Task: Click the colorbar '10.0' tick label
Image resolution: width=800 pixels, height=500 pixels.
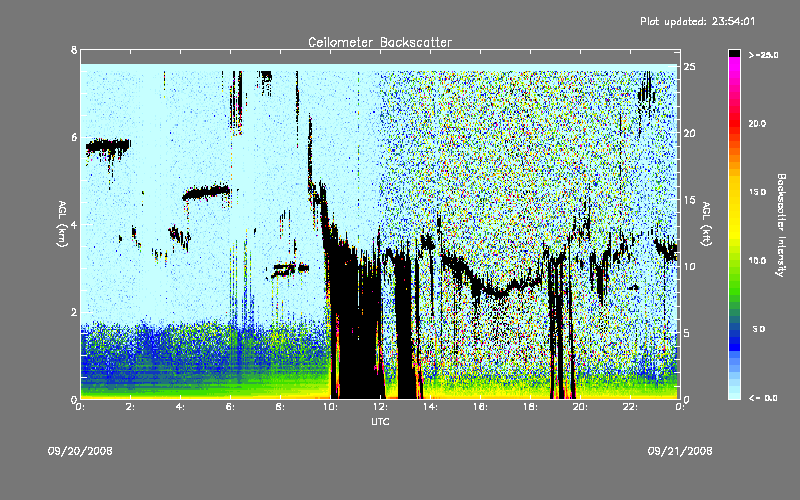Action: (x=757, y=261)
